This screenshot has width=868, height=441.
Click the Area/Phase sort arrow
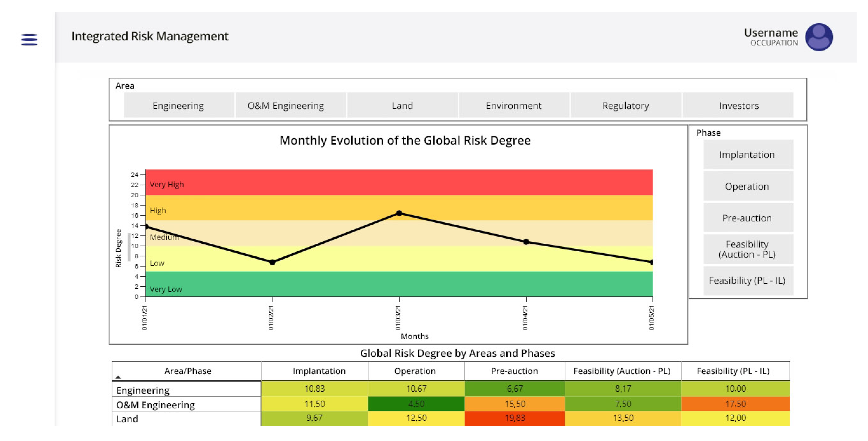coord(118,377)
